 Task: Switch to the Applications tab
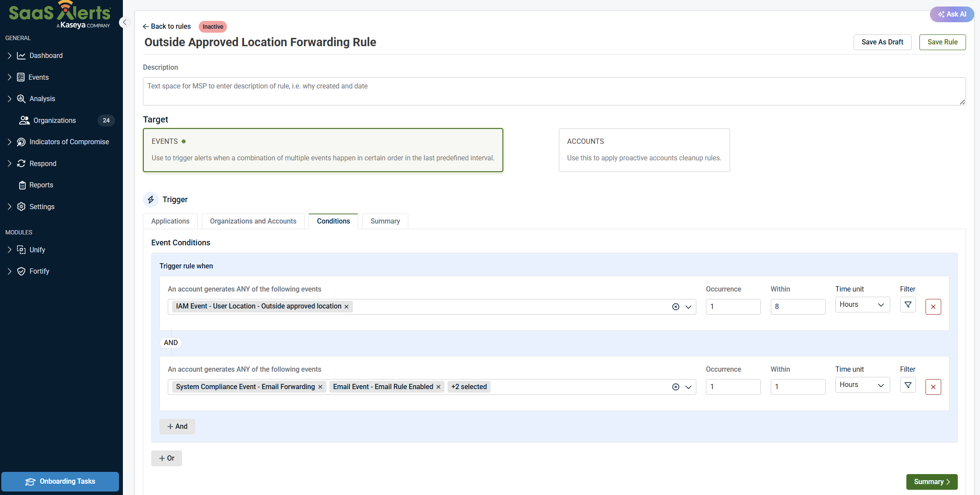[x=170, y=221]
